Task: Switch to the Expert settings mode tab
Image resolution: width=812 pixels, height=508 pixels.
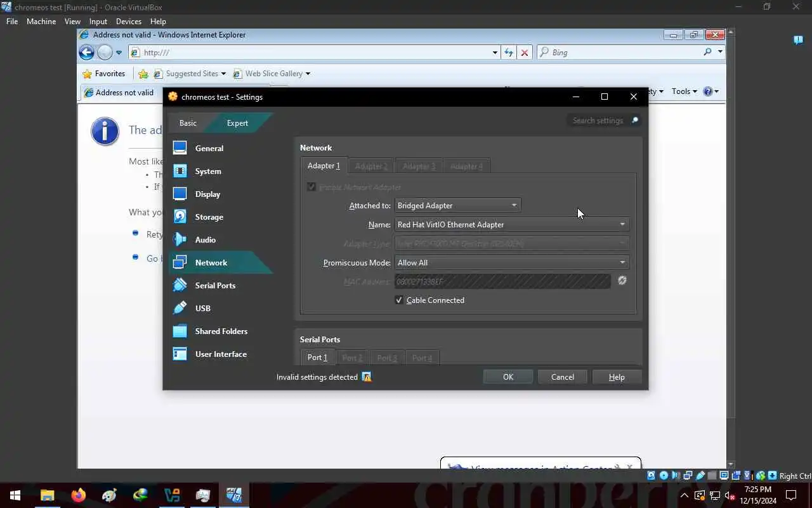Action: click(237, 123)
